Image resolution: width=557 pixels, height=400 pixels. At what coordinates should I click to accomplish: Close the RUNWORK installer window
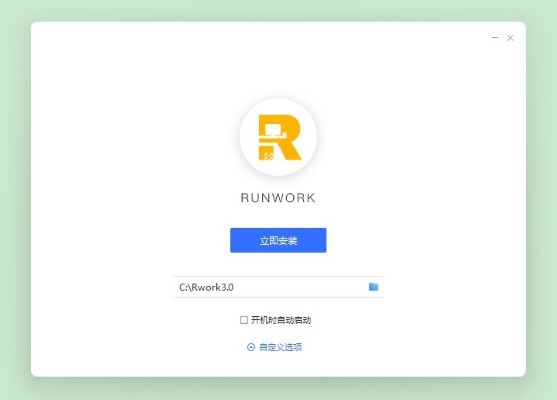tap(510, 38)
